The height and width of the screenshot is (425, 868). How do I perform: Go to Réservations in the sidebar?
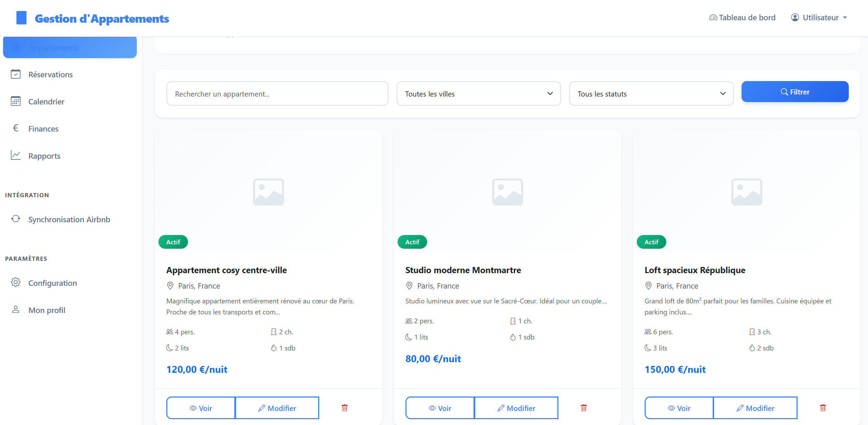pyautogui.click(x=51, y=75)
